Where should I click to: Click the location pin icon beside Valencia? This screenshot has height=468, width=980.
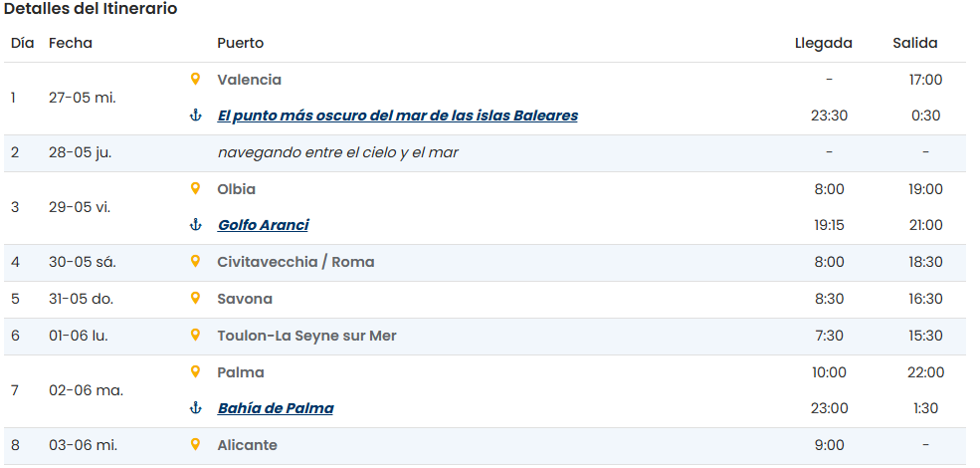(195, 79)
